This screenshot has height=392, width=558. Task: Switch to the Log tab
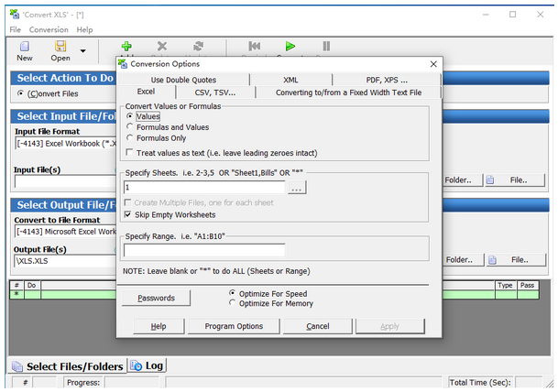tap(147, 365)
